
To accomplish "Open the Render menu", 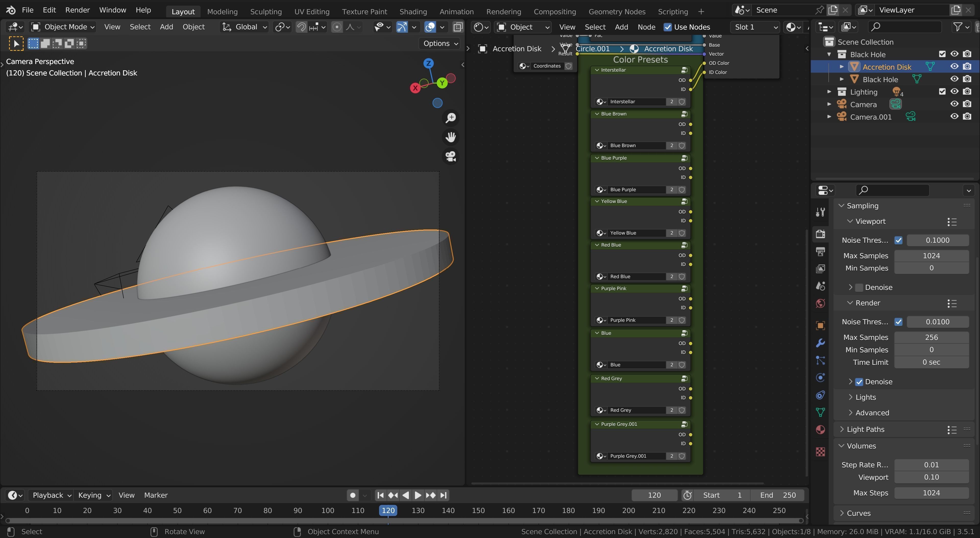I will [x=77, y=10].
